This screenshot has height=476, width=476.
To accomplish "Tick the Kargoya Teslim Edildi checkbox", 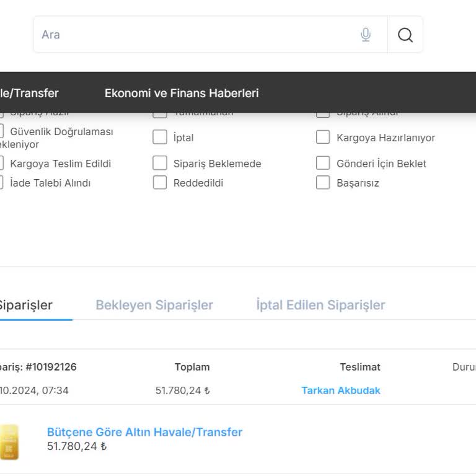I will point(2,163).
